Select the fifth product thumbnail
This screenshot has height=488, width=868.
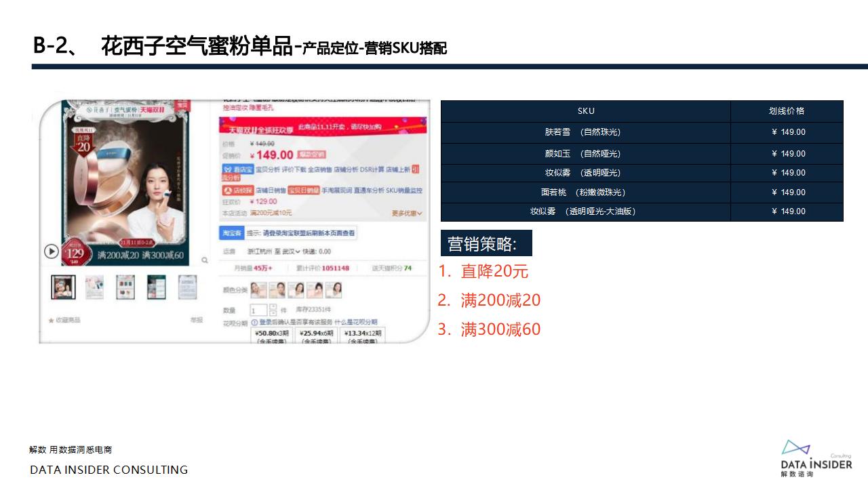click(188, 287)
